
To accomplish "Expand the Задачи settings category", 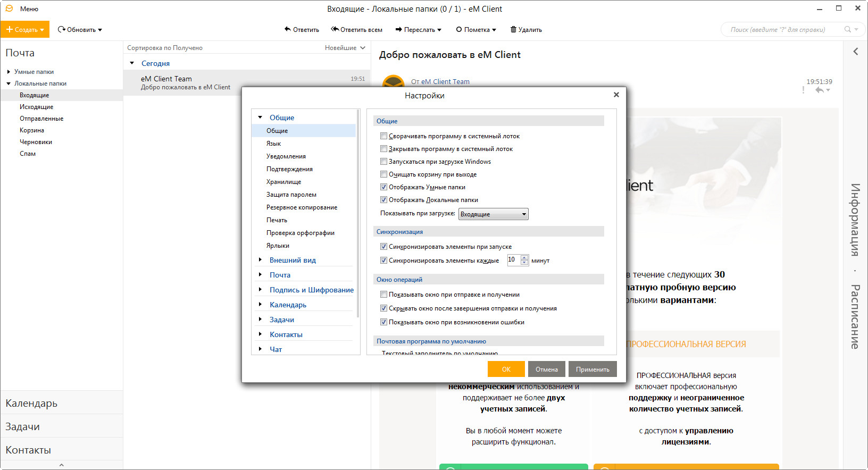I will pyautogui.click(x=260, y=320).
